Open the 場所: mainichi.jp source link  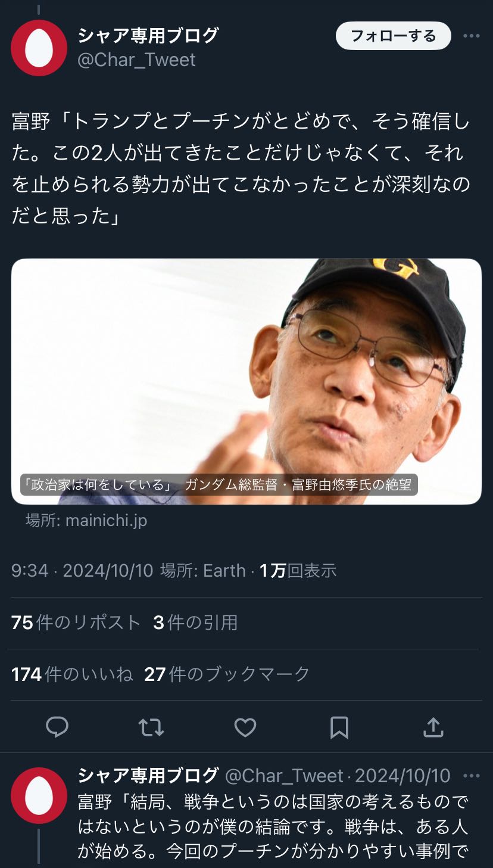point(86,520)
